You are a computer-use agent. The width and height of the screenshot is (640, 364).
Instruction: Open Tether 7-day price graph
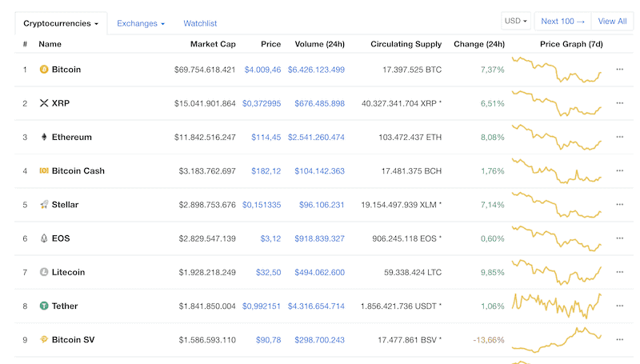[557, 306]
